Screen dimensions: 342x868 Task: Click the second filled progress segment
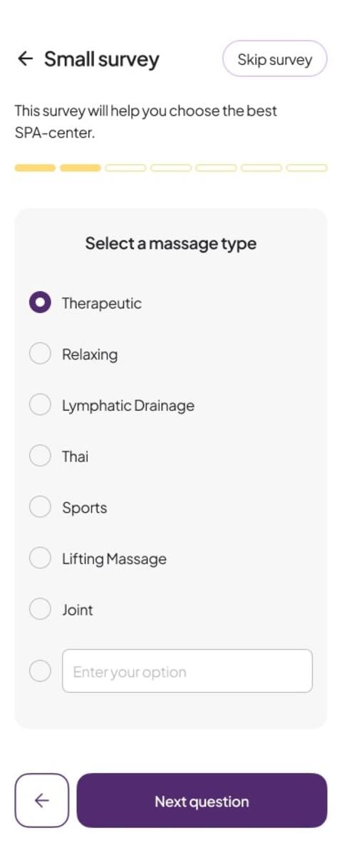[x=81, y=168]
